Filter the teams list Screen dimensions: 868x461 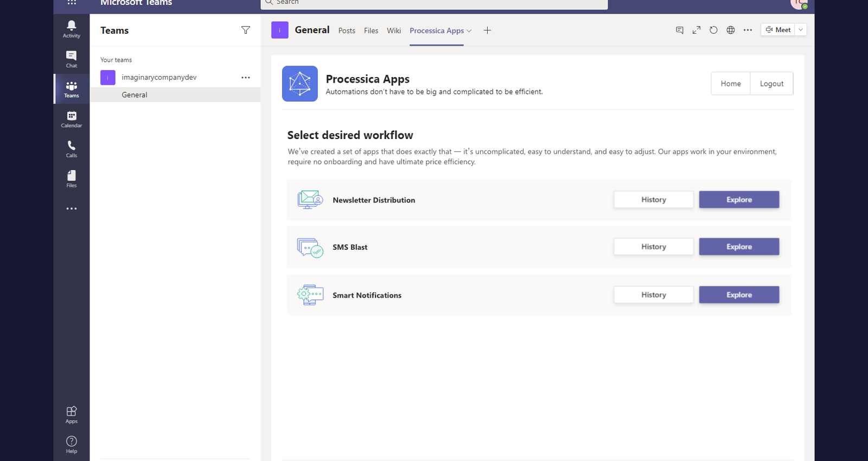tap(246, 30)
